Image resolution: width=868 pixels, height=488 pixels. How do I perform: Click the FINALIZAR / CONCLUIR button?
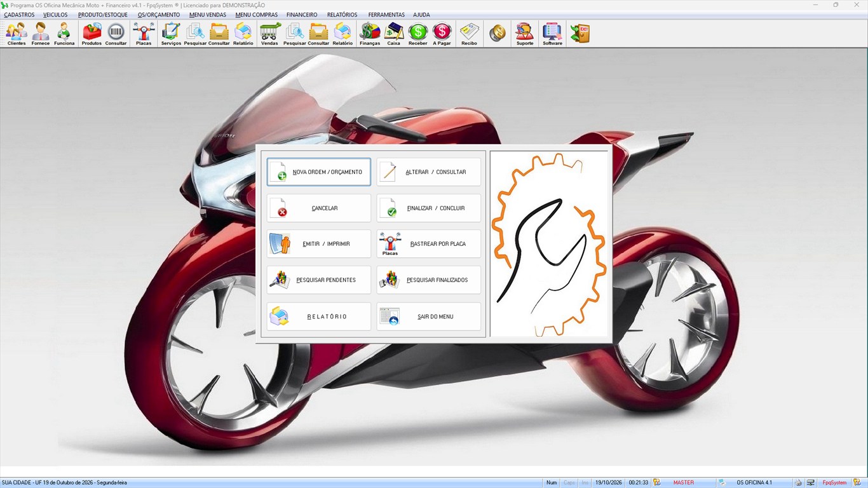pos(429,208)
